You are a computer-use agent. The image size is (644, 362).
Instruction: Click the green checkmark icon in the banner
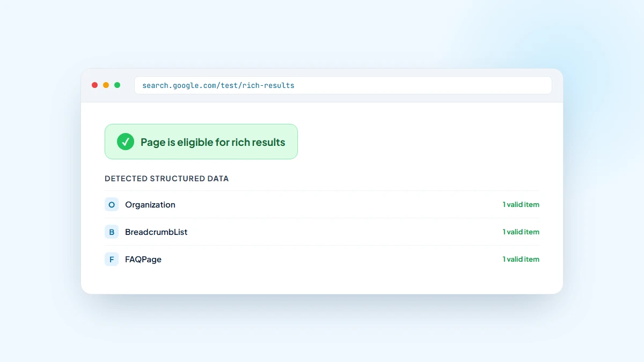click(126, 142)
